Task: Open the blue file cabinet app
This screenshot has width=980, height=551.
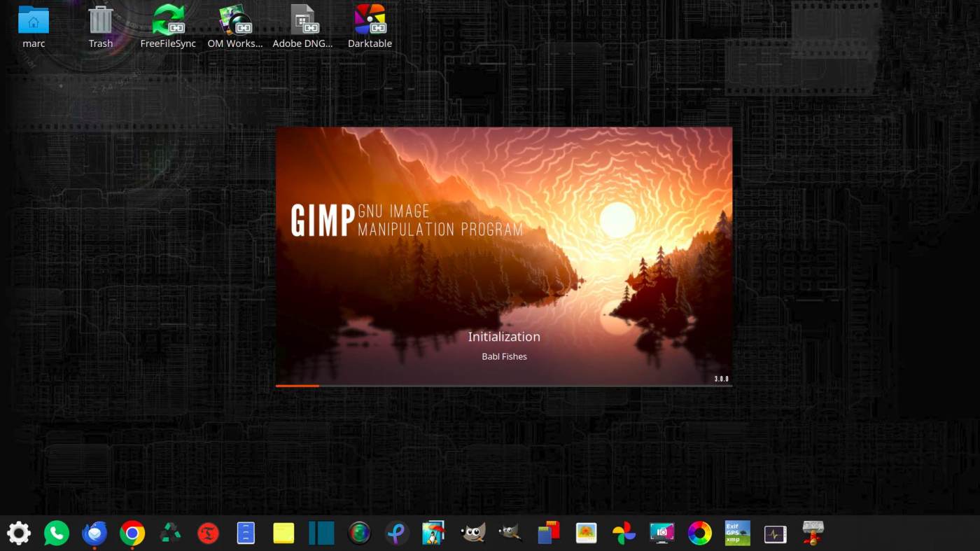Action: pos(246,533)
